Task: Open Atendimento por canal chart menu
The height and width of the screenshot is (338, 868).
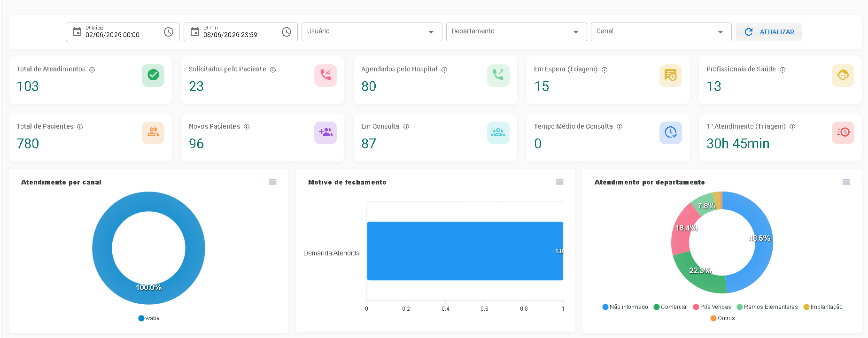Action: pyautogui.click(x=273, y=182)
